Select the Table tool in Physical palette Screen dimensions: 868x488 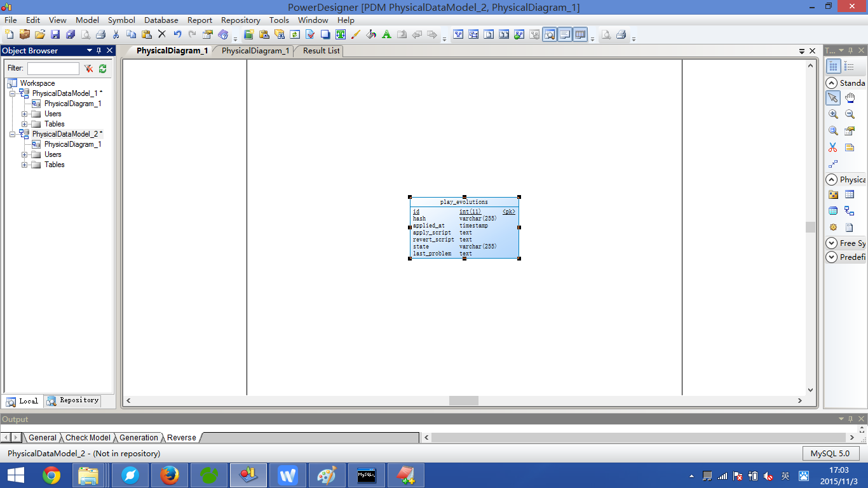point(850,194)
